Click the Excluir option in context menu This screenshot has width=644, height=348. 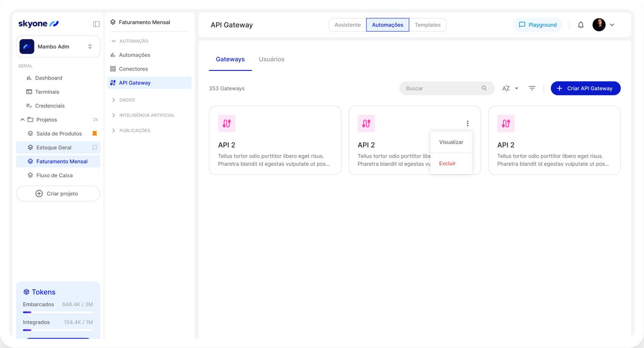[447, 163]
